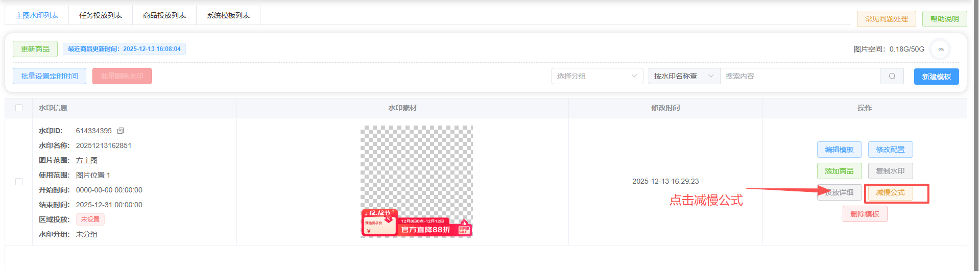980x271 pixels.
Task: Open the 帮助说明 help link
Action: coord(944,19)
